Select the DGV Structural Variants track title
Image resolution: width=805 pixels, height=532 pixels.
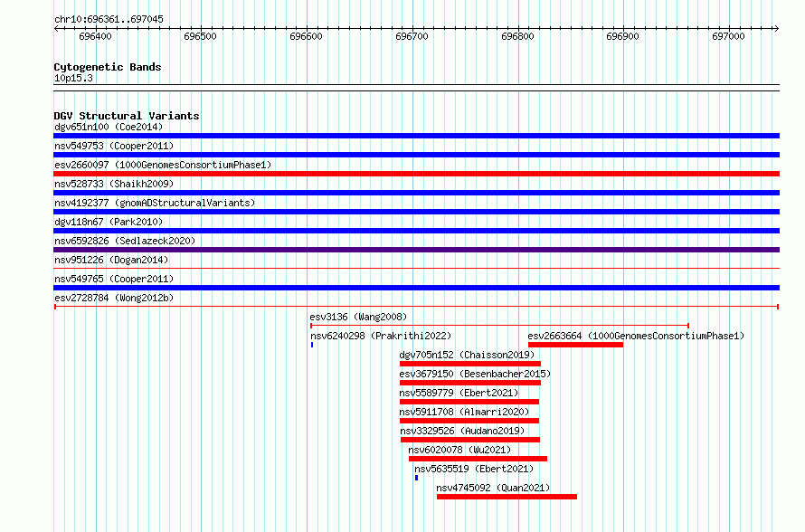pos(127,116)
